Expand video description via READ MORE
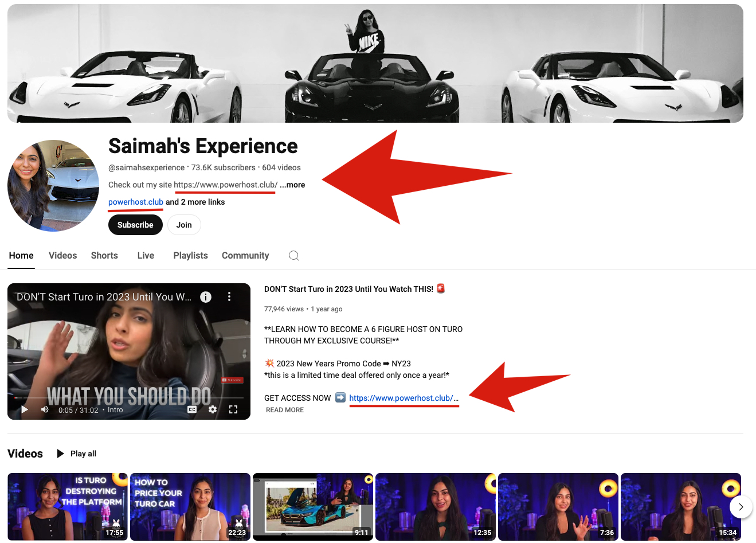The width and height of the screenshot is (756, 543). [x=285, y=410]
